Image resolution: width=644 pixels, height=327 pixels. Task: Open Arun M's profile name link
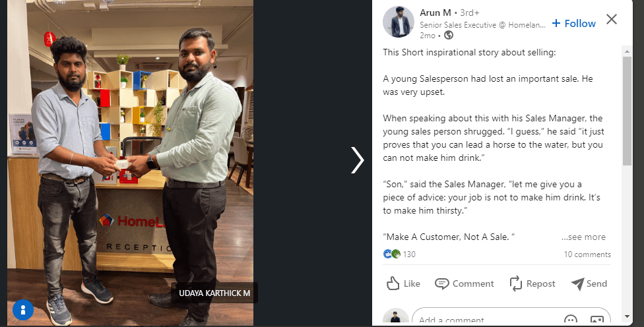pyautogui.click(x=435, y=13)
